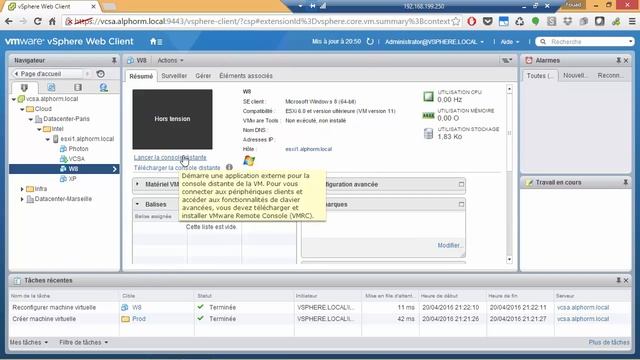Switch to the Résumé tab
Viewport: 640px width, 360px height.
click(141, 76)
